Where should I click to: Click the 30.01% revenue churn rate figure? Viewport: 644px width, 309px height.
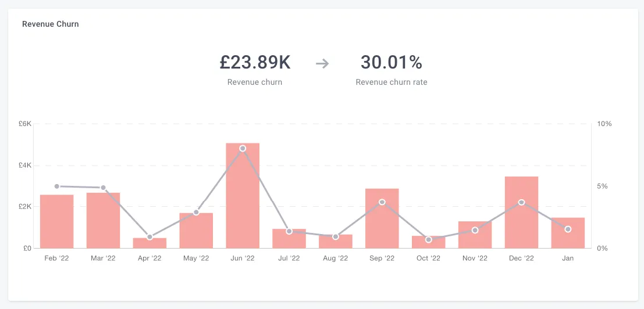[392, 63]
